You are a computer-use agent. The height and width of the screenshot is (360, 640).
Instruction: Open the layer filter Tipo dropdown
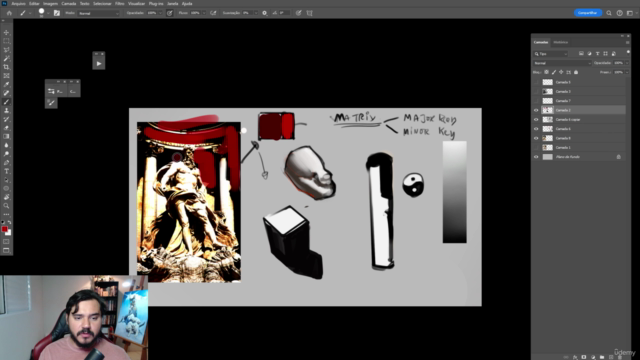tap(550, 54)
